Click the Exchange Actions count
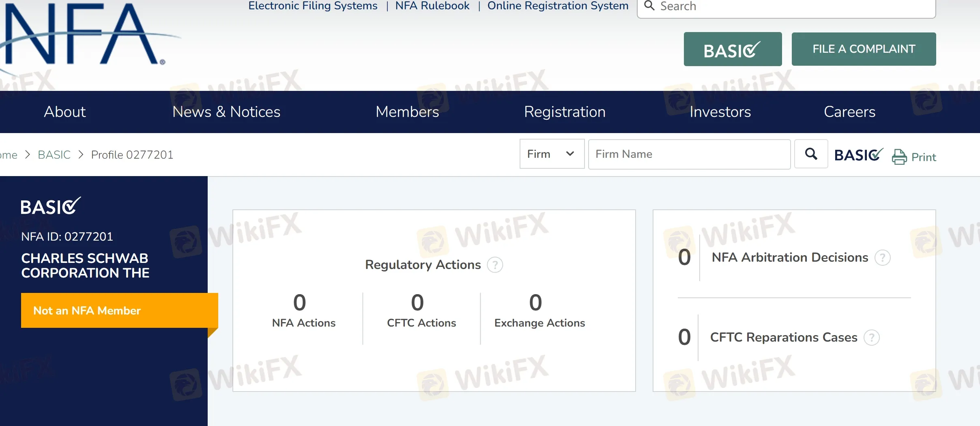The height and width of the screenshot is (426, 980). pos(535,302)
